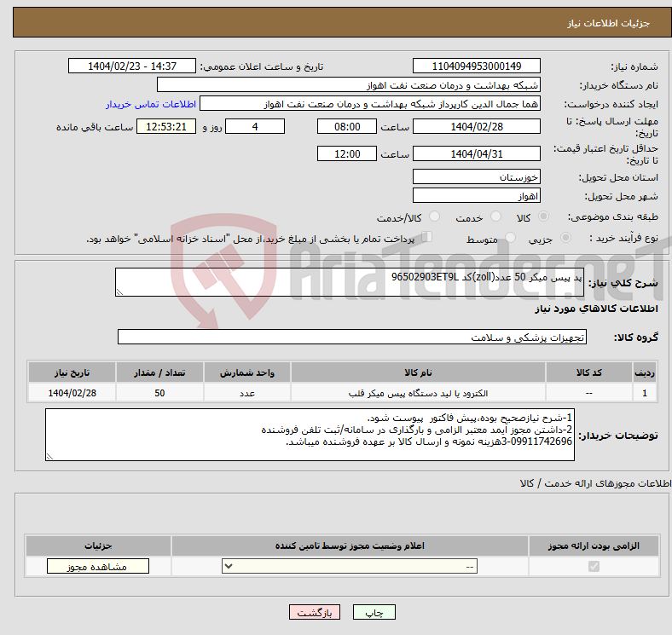The image size is (672, 635).
Task: Click the اطلاعات مجوزهای ارائه خدمت heading
Action: coord(595,483)
